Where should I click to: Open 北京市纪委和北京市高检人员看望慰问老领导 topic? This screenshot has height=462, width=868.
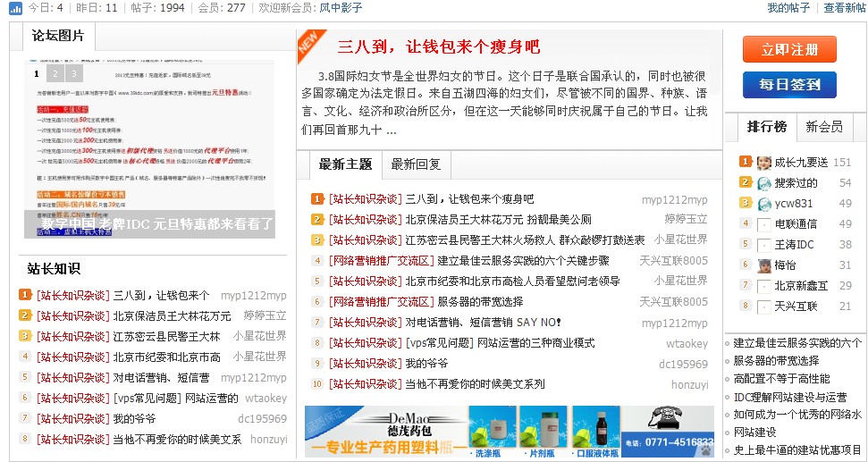point(512,281)
